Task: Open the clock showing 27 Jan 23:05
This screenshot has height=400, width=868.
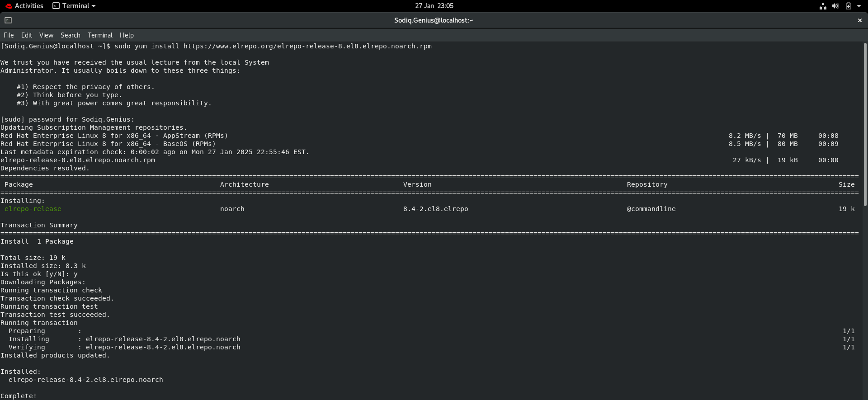Action: click(434, 6)
